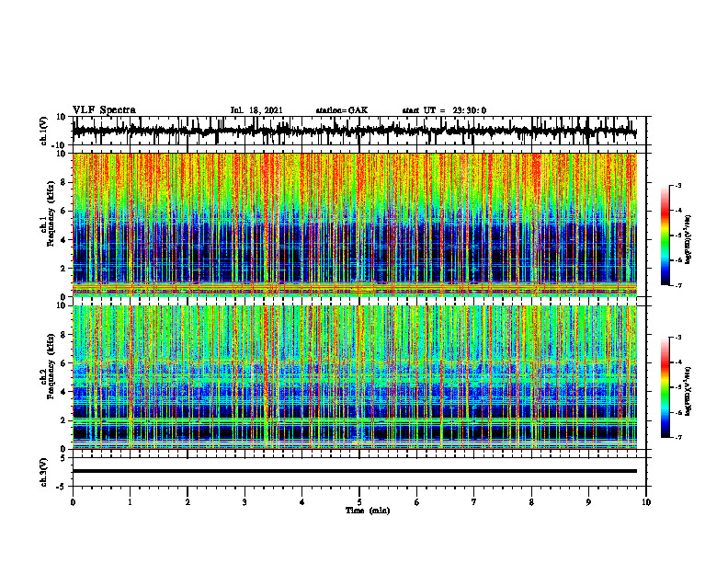Click inside the ch.2 spectrogram panel
The height and width of the screenshot is (563, 728).
[354, 377]
